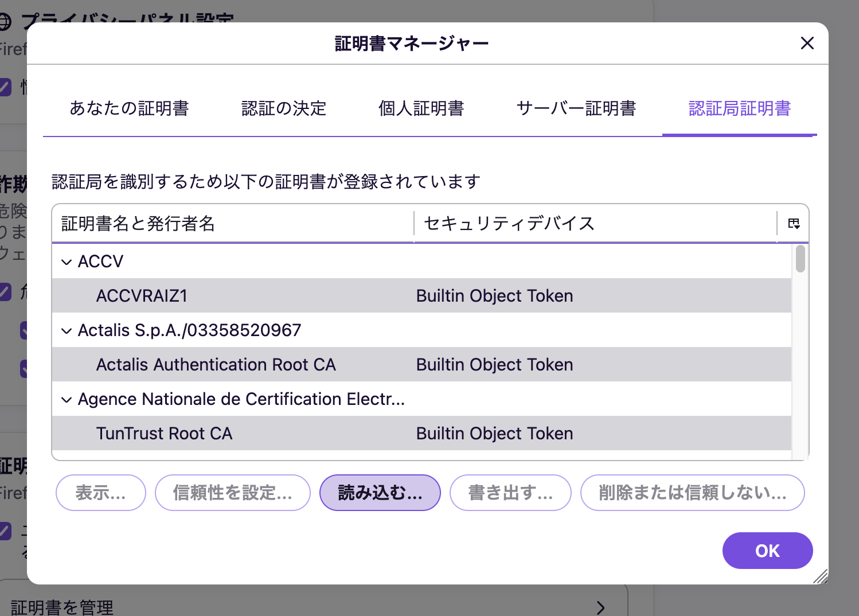The width and height of the screenshot is (859, 616).
Task: Click the セキュリティデバイス column header
Action: click(595, 224)
